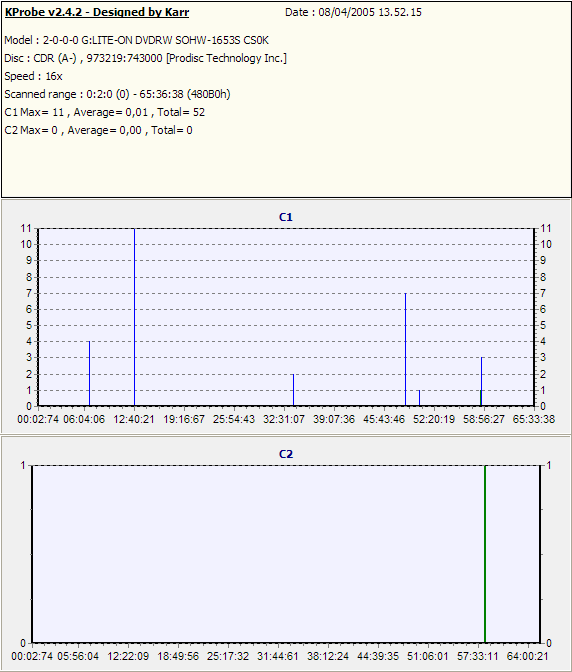
Task: Click the Model LITE-ON DVDRW line
Action: point(137,40)
